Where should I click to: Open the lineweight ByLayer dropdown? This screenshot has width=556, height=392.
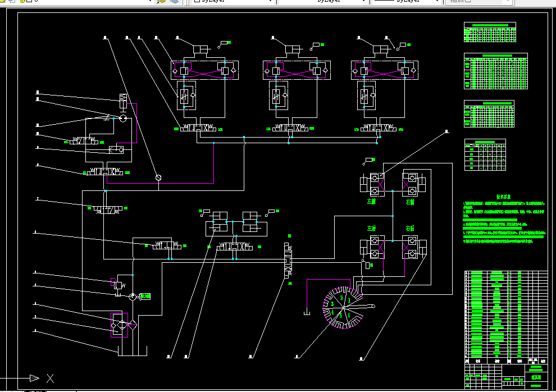click(407, 1)
